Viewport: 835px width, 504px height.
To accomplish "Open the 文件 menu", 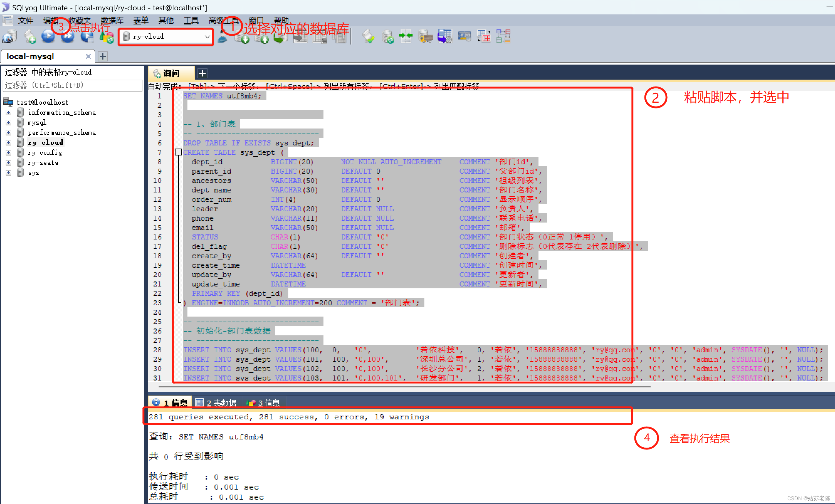I will [x=25, y=20].
